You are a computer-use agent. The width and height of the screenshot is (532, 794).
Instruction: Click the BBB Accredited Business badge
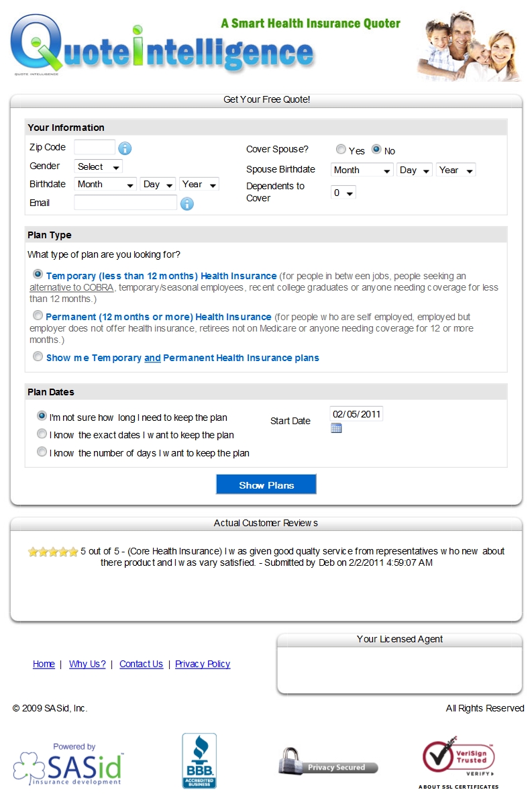[x=199, y=760]
